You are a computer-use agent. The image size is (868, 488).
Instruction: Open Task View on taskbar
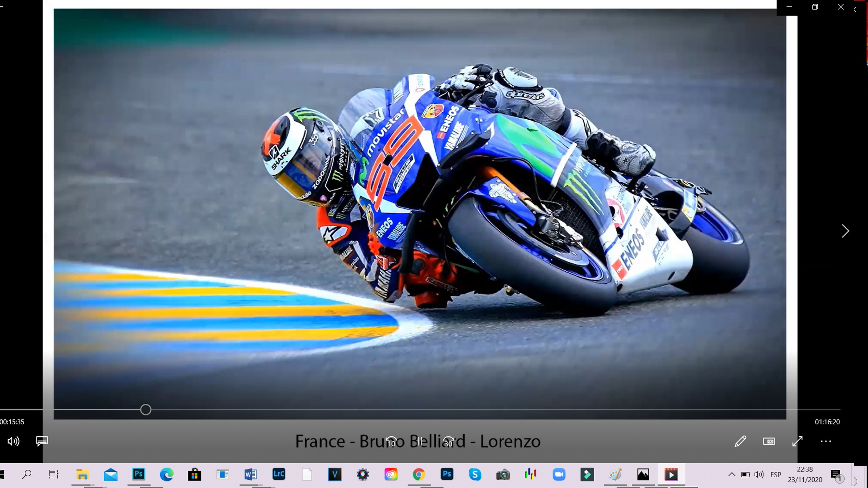pyautogui.click(x=54, y=475)
